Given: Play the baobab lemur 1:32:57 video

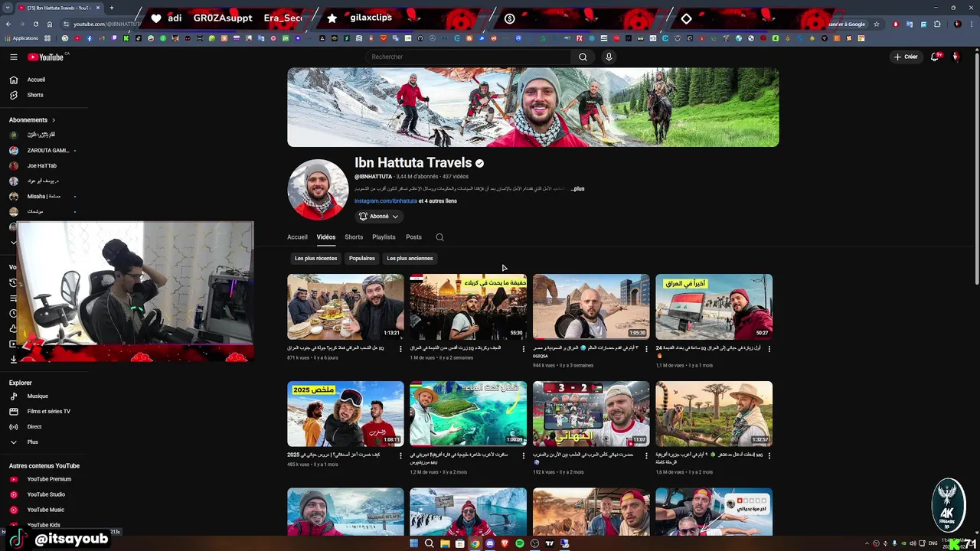Looking at the screenshot, I should point(714,414).
